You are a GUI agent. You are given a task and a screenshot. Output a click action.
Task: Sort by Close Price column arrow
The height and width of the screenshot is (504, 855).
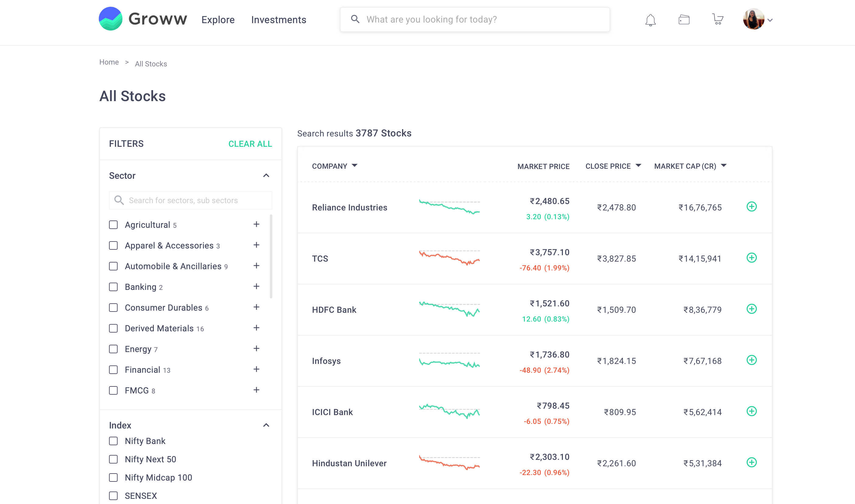638,165
